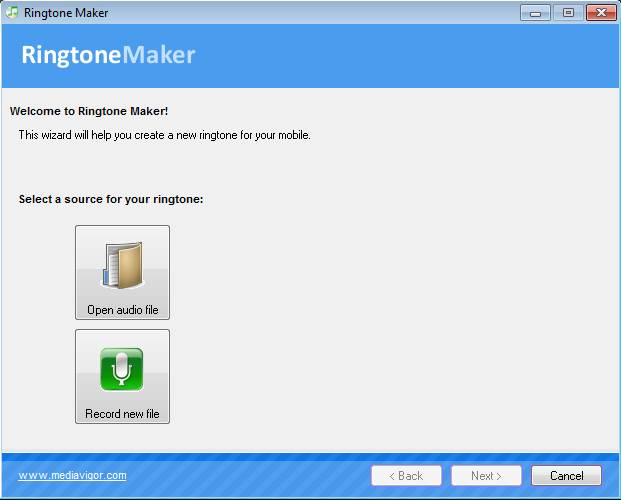Choose Record new file microphone button
This screenshot has width=621, height=500.
(x=122, y=376)
